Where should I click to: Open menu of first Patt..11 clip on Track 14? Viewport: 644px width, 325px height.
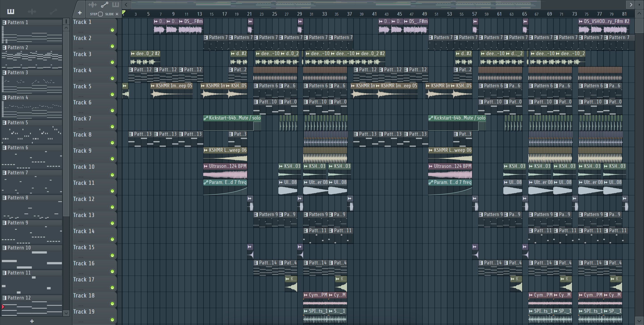[x=306, y=231]
